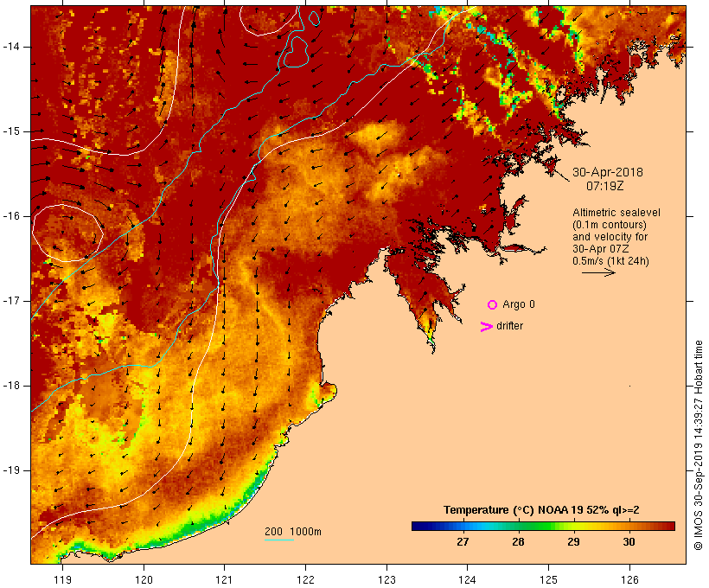Click longitude axis label 122

306,579
